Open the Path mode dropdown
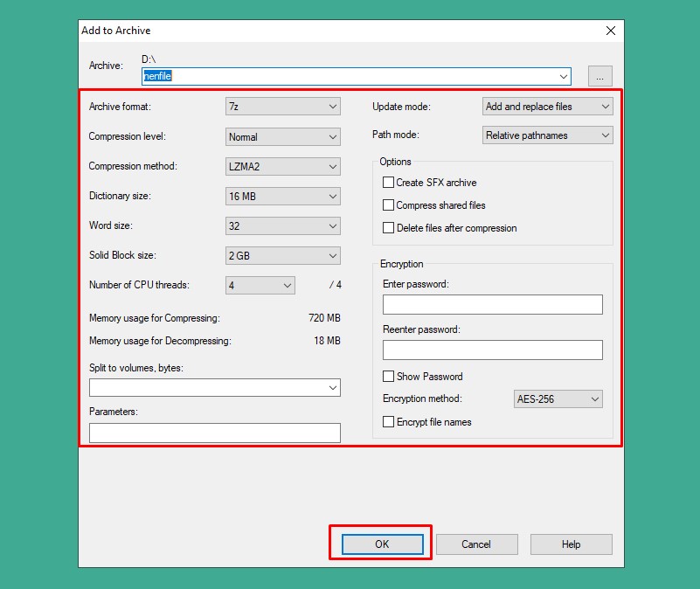Screen dimensions: 700x589 pos(547,135)
